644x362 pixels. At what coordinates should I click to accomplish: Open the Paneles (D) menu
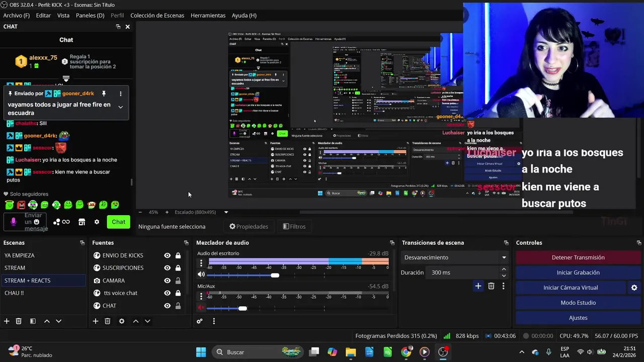[x=90, y=16]
